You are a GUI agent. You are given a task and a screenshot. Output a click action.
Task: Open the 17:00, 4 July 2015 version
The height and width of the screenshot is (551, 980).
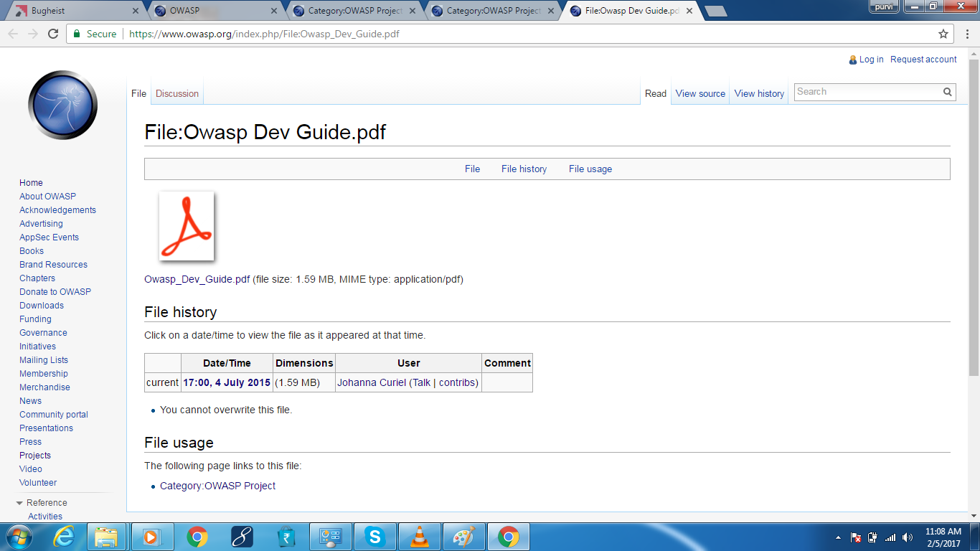click(x=227, y=383)
